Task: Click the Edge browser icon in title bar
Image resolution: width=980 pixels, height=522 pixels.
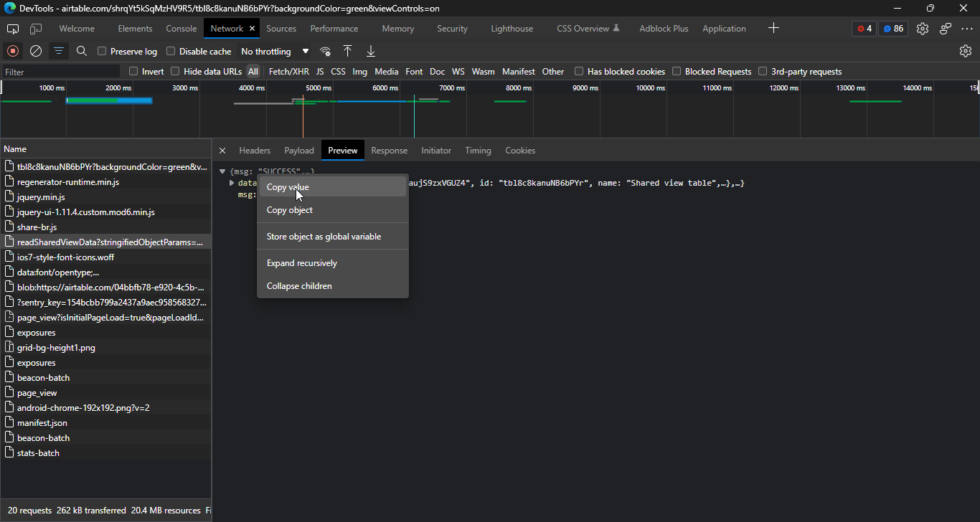Action: click(x=9, y=9)
